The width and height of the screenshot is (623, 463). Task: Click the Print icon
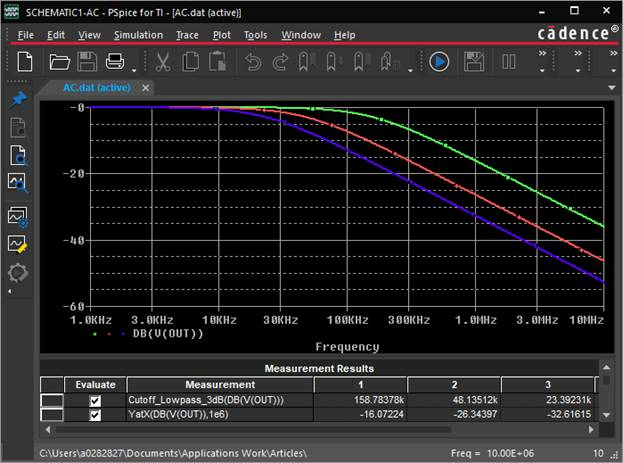(x=114, y=62)
